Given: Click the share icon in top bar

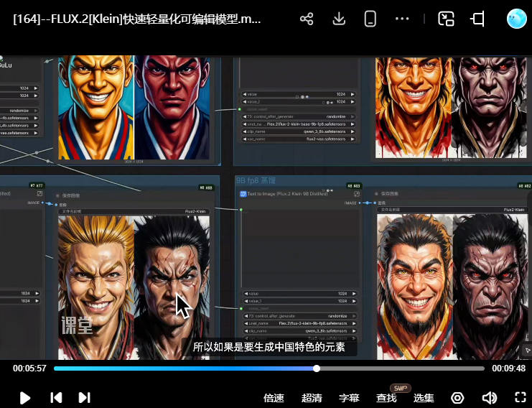Looking at the screenshot, I should 307,19.
